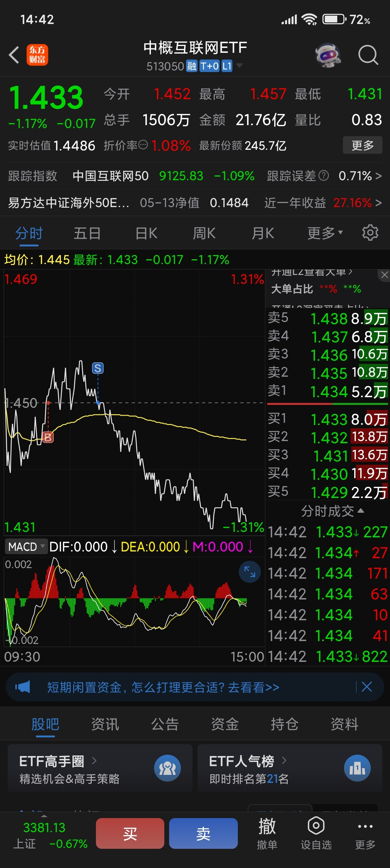
Task: Tap the back arrow icon
Action: click(x=14, y=55)
